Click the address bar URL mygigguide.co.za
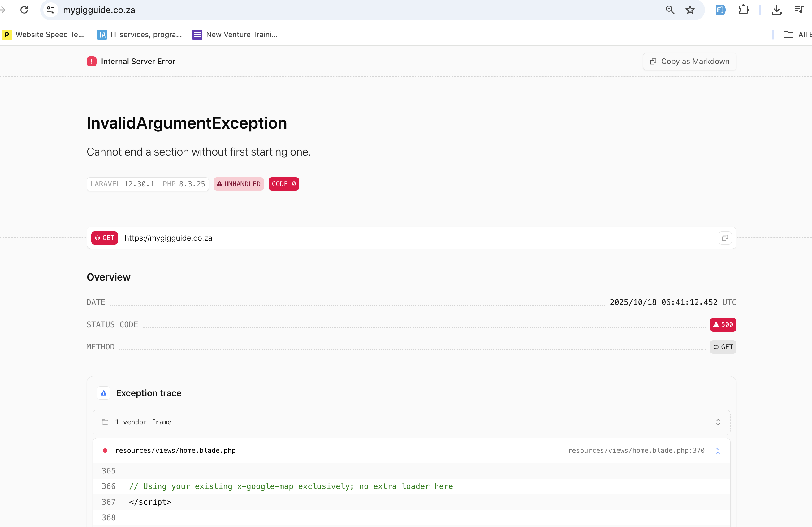 tap(99, 10)
